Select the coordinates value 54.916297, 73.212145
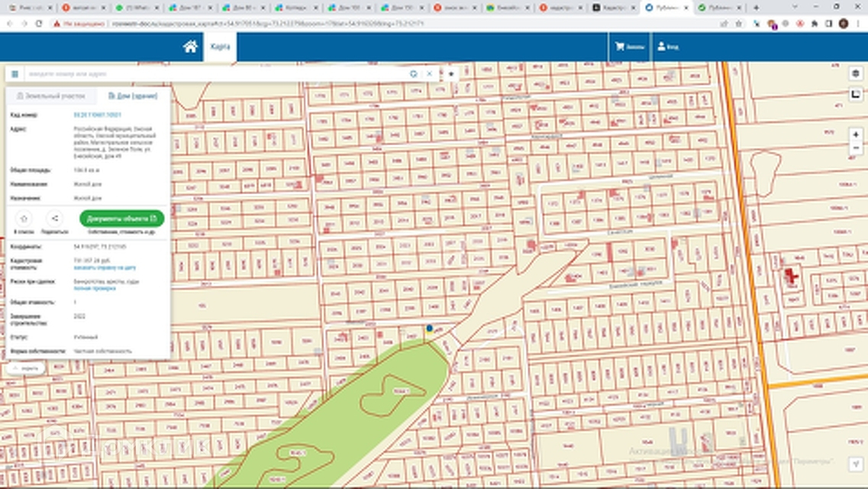This screenshot has width=868, height=489. pos(100,247)
